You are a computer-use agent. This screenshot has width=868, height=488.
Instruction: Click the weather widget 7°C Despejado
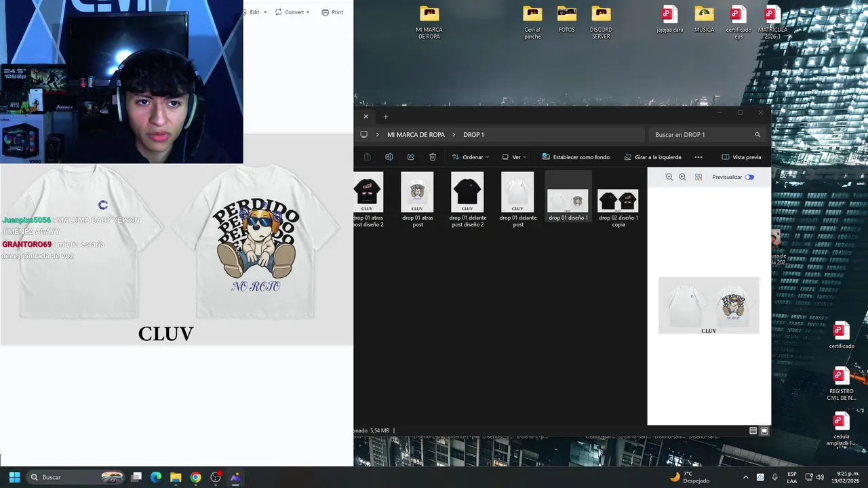pos(690,477)
